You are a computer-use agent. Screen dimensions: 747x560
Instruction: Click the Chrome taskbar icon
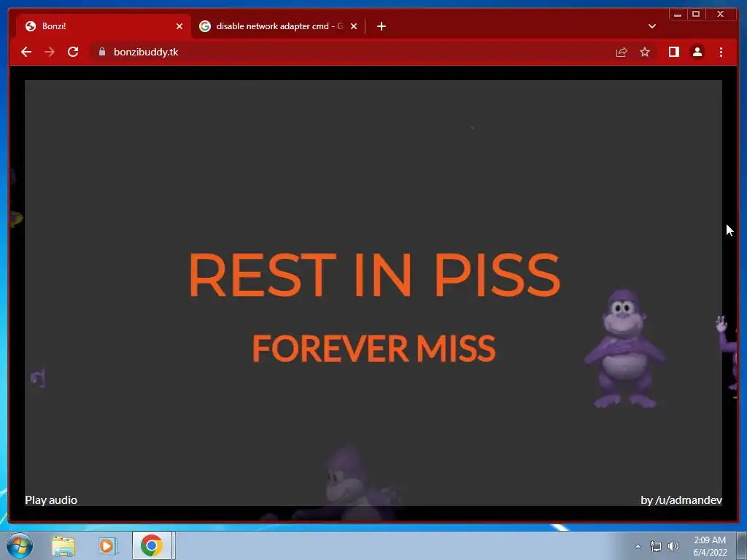(x=152, y=545)
